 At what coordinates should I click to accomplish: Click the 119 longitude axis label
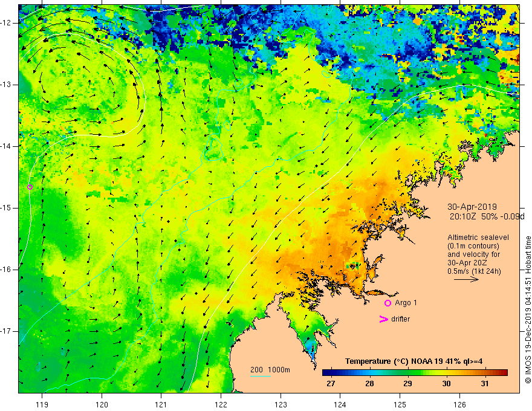42,404
